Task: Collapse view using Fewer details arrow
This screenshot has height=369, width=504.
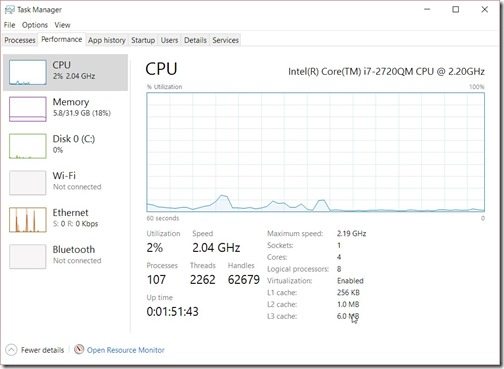Action: coord(11,350)
